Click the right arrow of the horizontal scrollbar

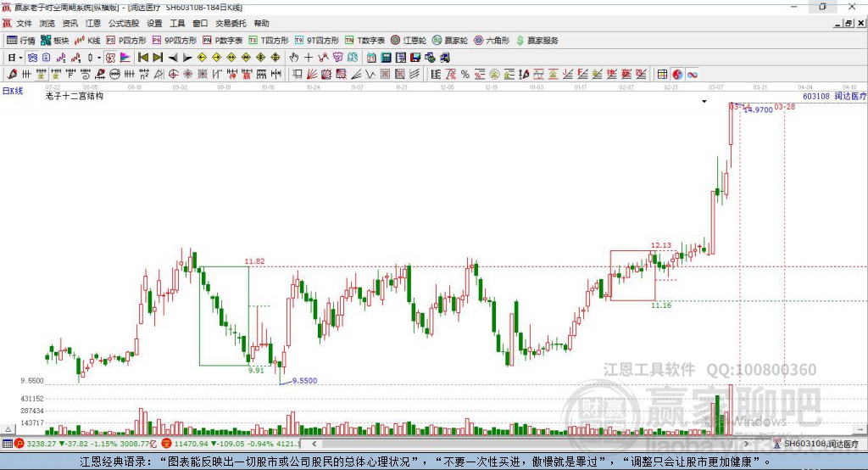tap(746, 444)
